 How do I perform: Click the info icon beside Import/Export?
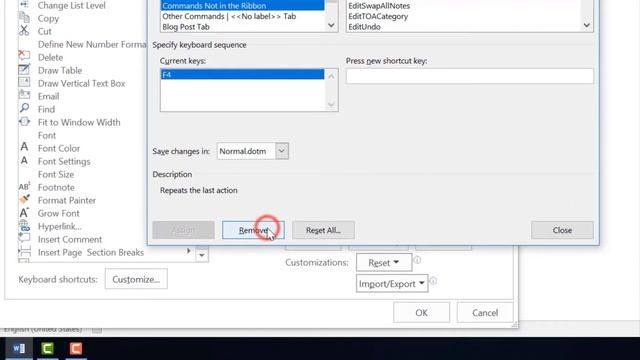(433, 281)
